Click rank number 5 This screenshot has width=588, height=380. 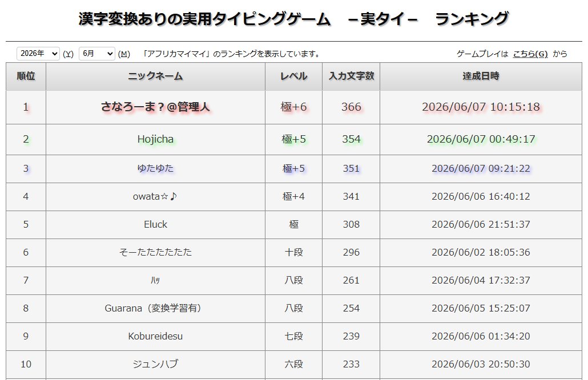tap(26, 224)
